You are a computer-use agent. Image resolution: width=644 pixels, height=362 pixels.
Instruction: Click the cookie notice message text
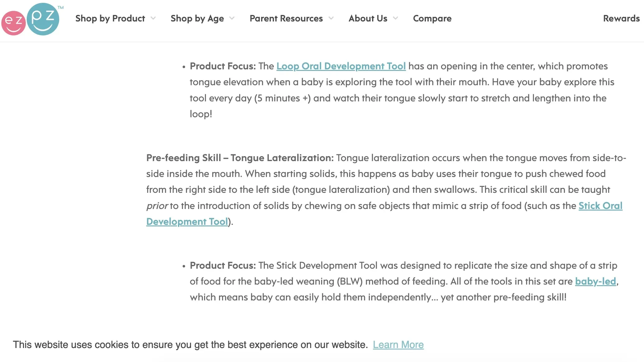(x=190, y=345)
